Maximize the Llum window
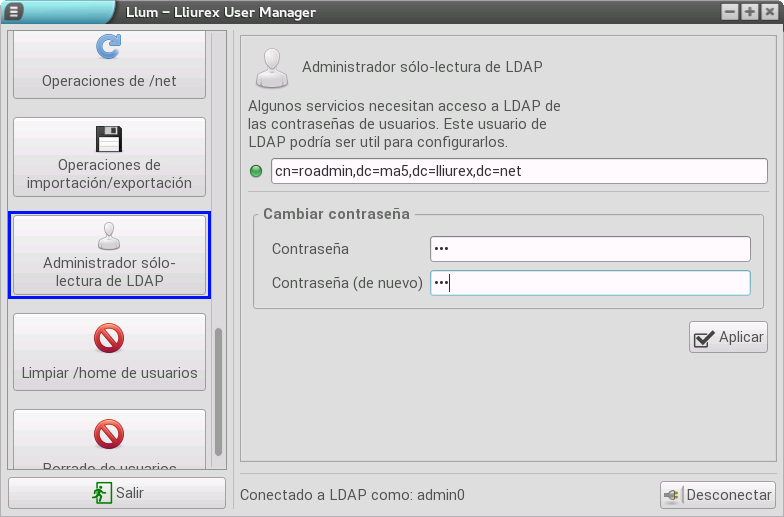 coord(749,12)
